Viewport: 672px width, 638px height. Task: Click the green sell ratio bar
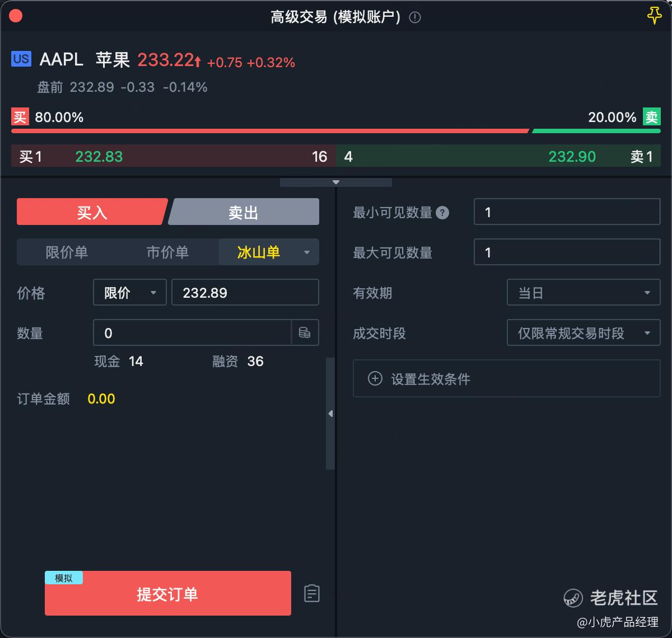tap(596, 131)
